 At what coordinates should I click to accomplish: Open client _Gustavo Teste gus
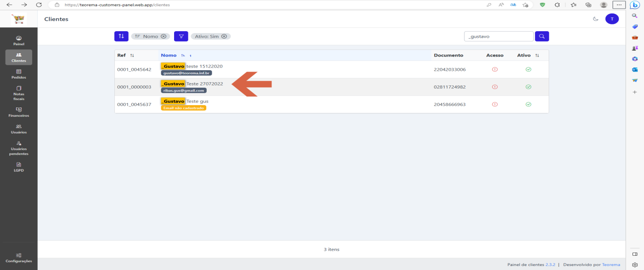point(185,101)
